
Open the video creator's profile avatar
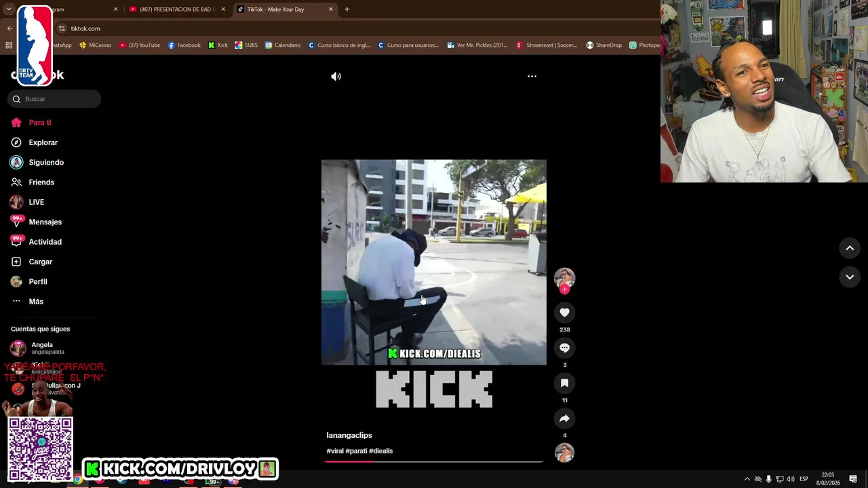click(564, 277)
